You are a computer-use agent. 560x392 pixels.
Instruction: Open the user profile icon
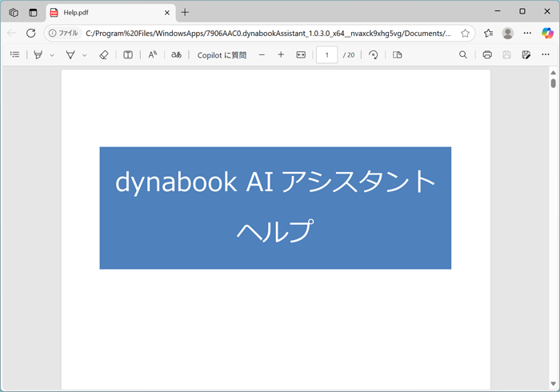(x=507, y=34)
